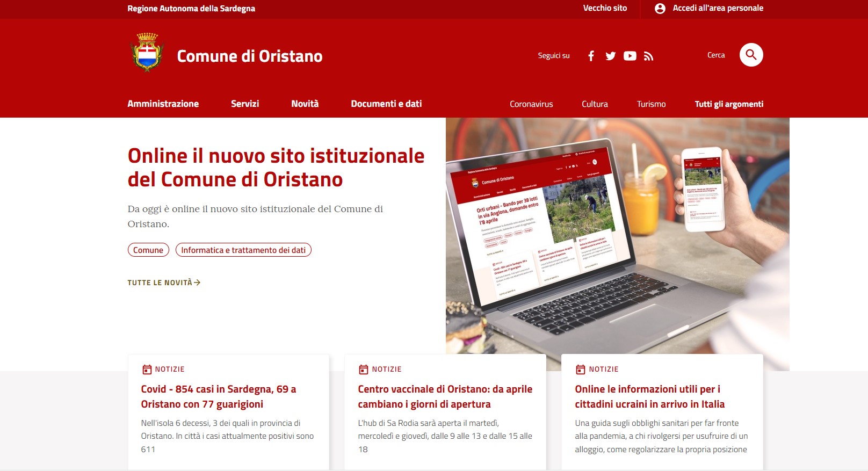The width and height of the screenshot is (868, 471).
Task: Follow the Tutte le novità arrow link
Action: coord(164,282)
